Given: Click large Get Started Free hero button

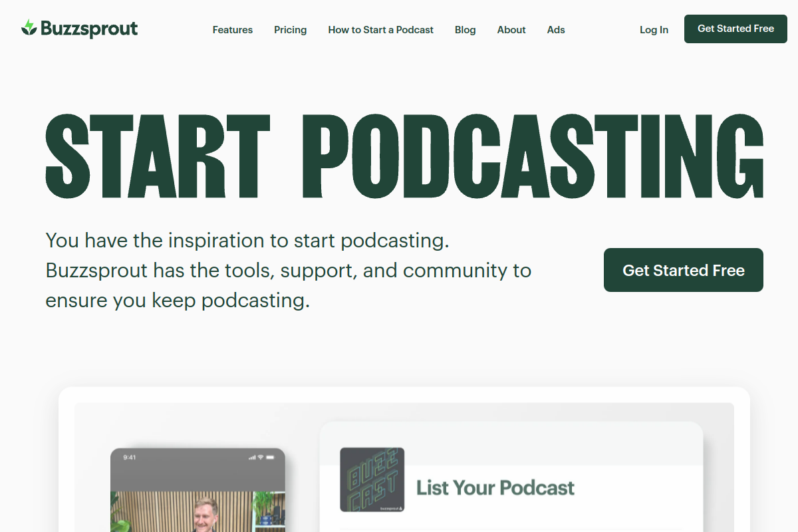Looking at the screenshot, I should 684,270.
